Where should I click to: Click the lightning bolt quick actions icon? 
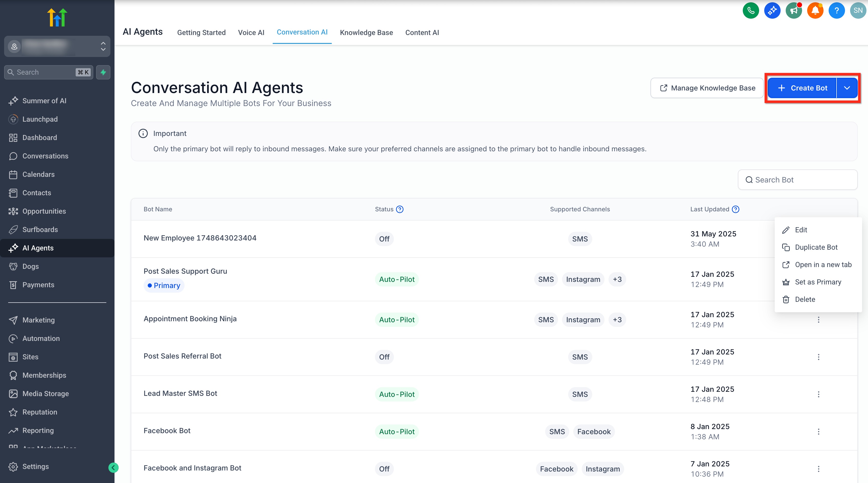103,72
